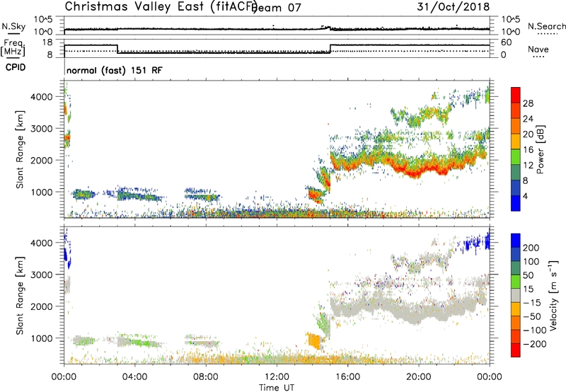This screenshot has width=566, height=392.
Task: Click the 'Christmas Valley East (fitACF)' title
Action: 161,6
